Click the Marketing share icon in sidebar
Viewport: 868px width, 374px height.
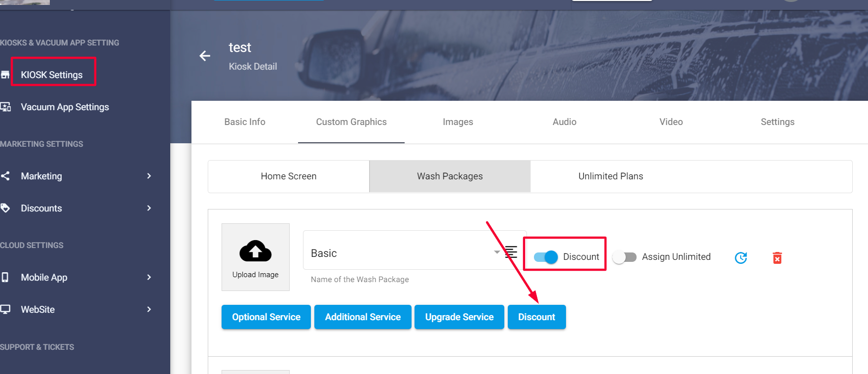tap(5, 176)
